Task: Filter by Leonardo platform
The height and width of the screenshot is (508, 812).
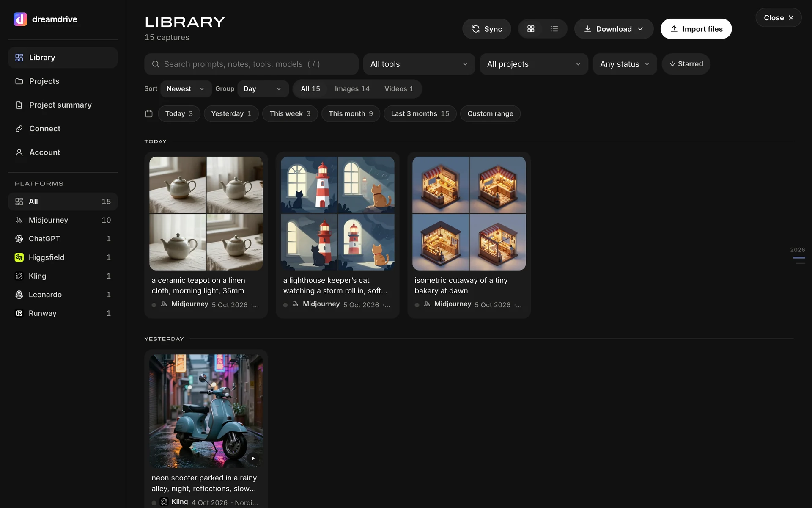Action: tap(63, 295)
